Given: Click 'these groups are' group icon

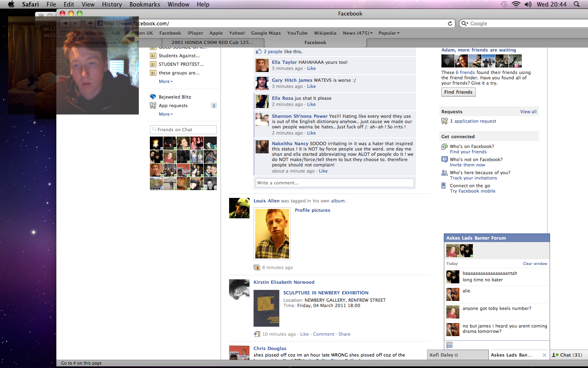Looking at the screenshot, I should (x=153, y=73).
